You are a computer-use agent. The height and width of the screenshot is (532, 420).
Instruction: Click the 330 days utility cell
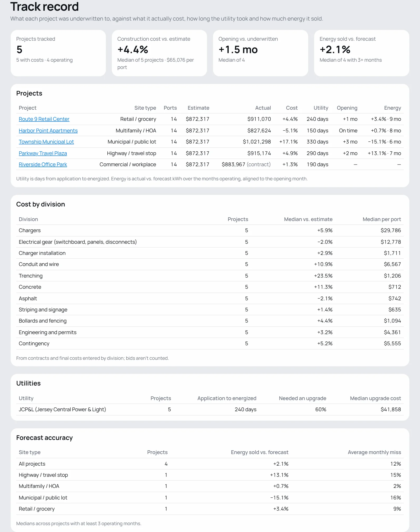317,142
